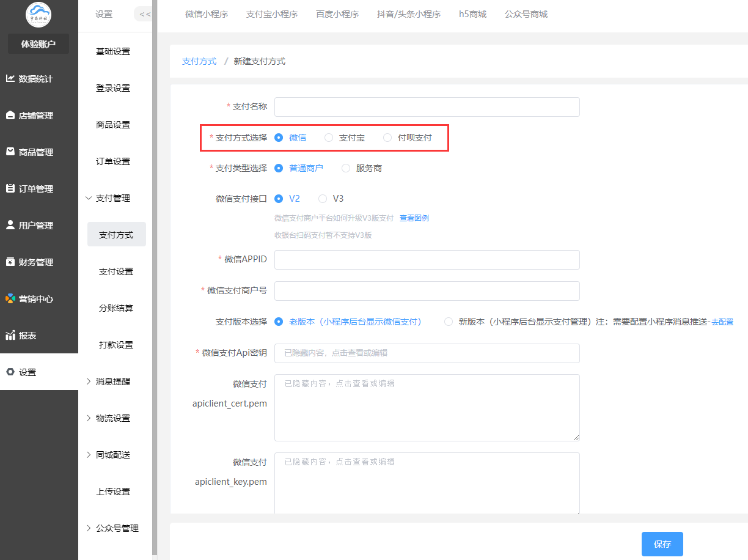Click the 店铺管理 store icon
This screenshot has height=560, width=748.
tap(10, 116)
